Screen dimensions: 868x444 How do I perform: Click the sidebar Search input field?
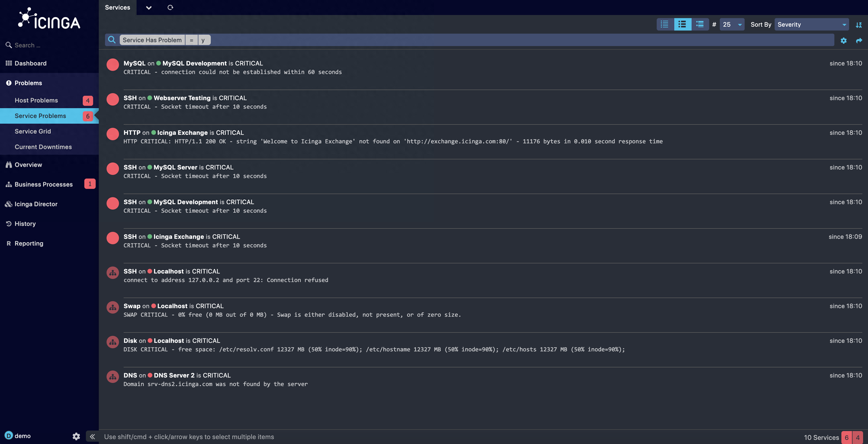click(x=50, y=45)
